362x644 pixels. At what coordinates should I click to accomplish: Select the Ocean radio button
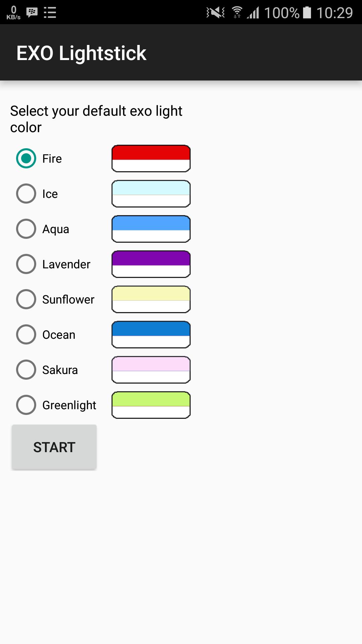coord(26,334)
